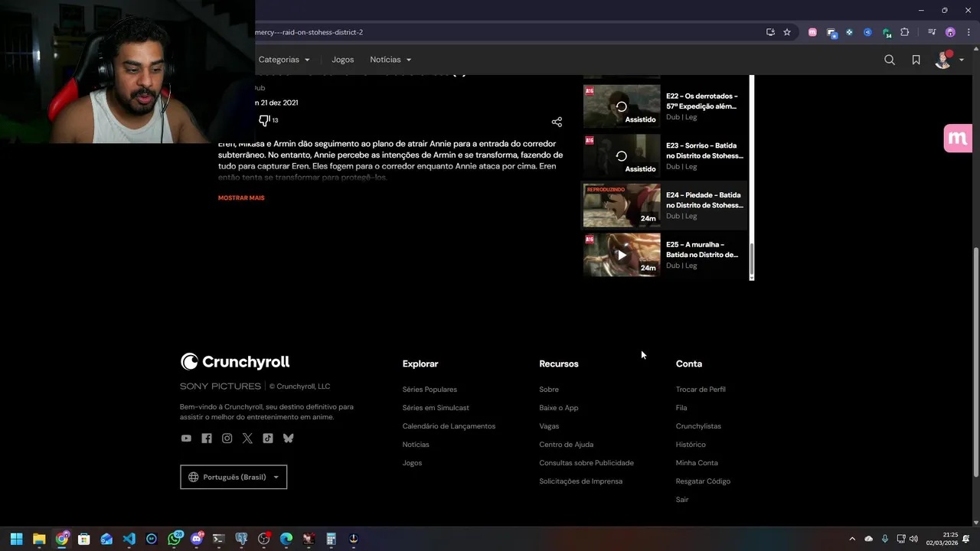Click install app icon in address bar

pos(770,32)
